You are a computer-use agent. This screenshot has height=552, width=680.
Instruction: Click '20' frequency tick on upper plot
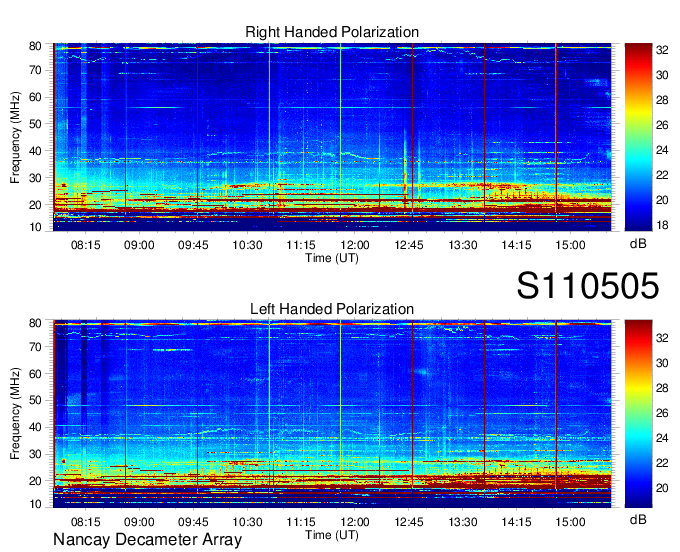tap(35, 205)
